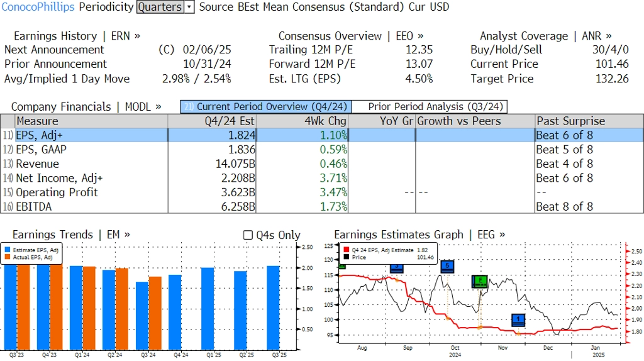Click the Next Announcement date 02/06/25
644x361 pixels.
(x=207, y=50)
